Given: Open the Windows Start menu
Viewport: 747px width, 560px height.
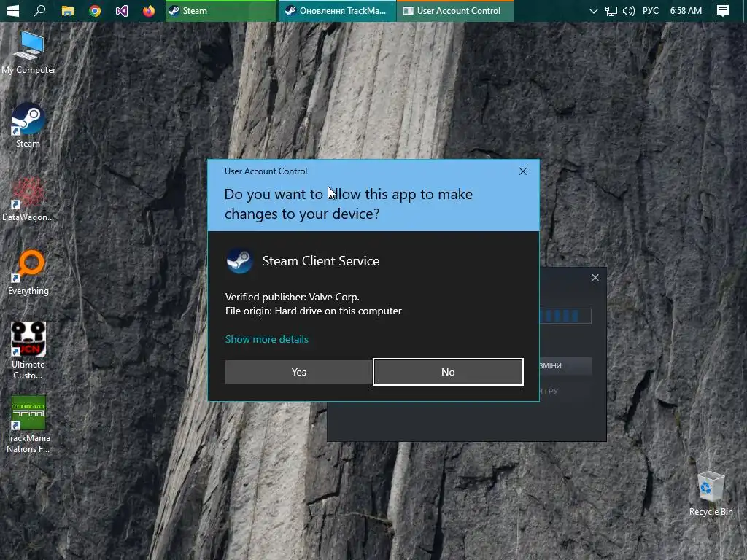Looking at the screenshot, I should coord(13,10).
